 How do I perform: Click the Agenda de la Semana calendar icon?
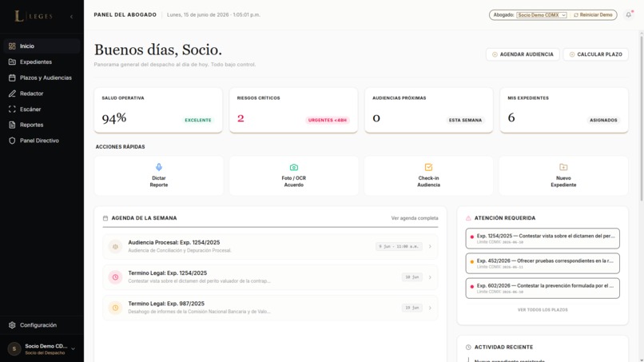click(105, 218)
